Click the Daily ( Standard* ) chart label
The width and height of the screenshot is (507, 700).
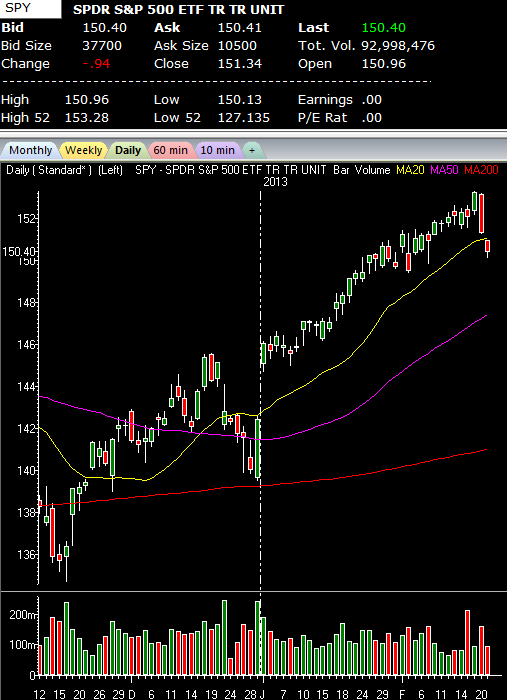pos(49,170)
